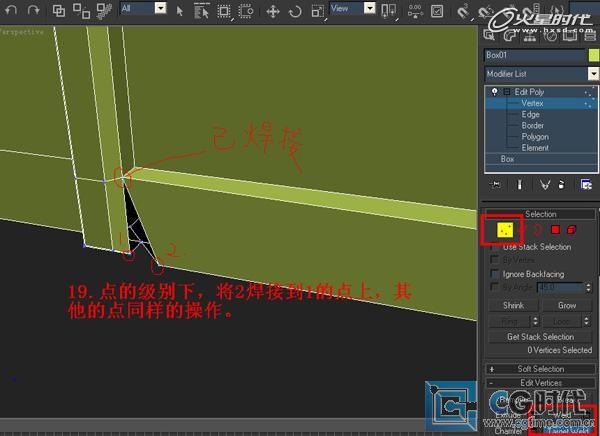Toggle Window/Crossing selection mode

[x=246, y=11]
